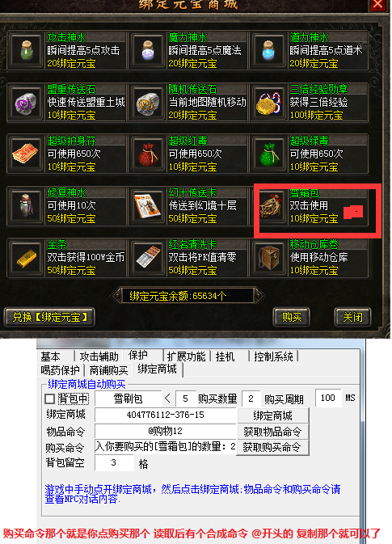Click left arrow beside 绑定元宝余额
Screen dimensions: 392x544
click(116, 296)
